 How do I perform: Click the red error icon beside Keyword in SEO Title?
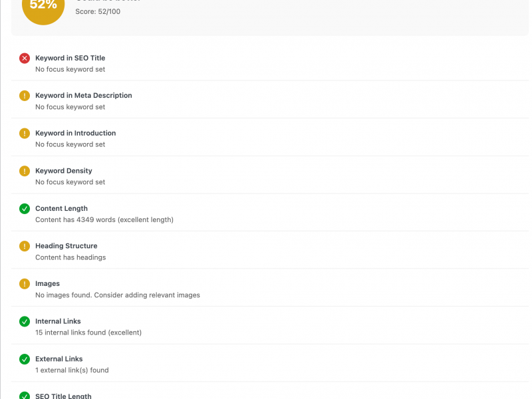tap(25, 58)
